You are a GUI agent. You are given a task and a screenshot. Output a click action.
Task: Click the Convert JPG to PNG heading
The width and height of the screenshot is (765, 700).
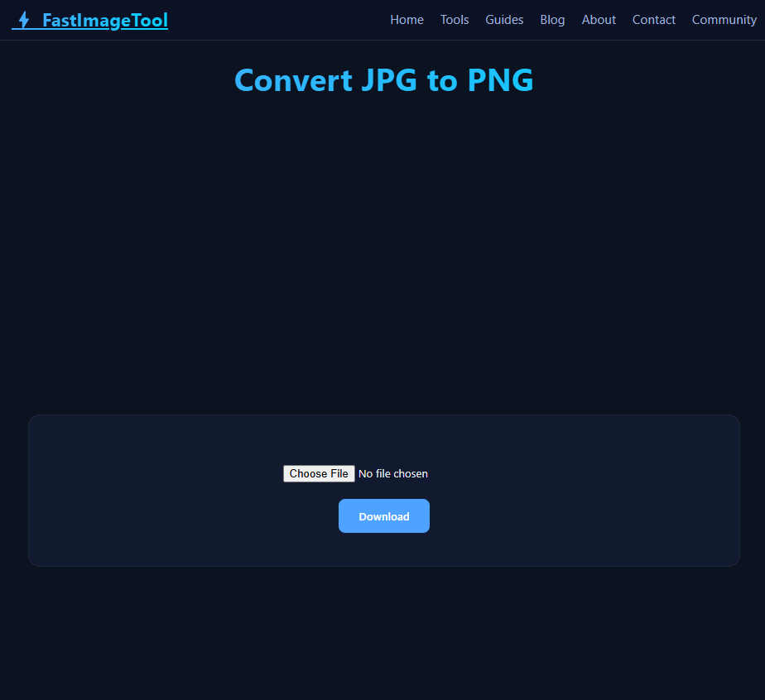coord(383,80)
